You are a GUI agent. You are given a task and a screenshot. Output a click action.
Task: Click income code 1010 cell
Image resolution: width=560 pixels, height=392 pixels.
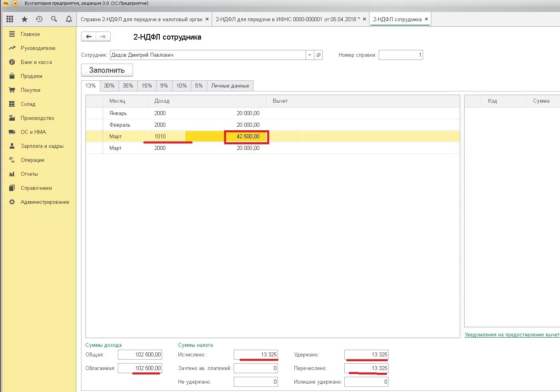point(167,136)
